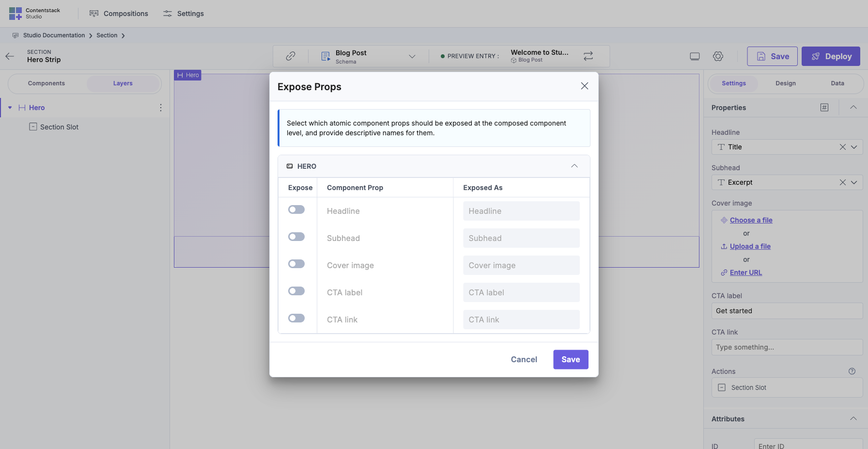Viewport: 868px width, 449px height.
Task: Click the Enter ID attribute field
Action: point(808,444)
